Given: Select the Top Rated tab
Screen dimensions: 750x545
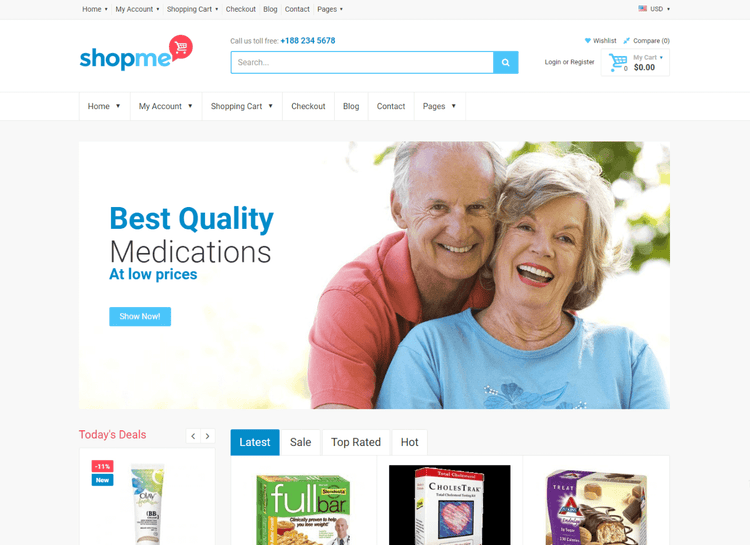Looking at the screenshot, I should pyautogui.click(x=356, y=442).
